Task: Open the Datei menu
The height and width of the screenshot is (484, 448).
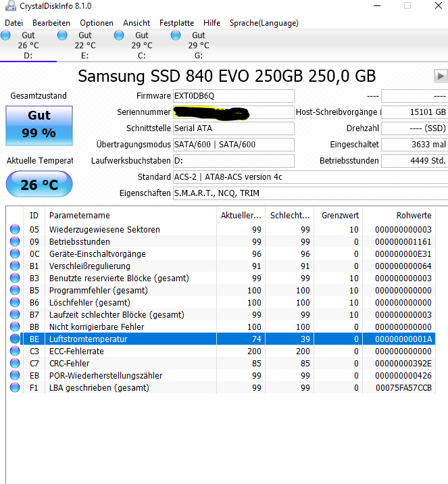Action: (14, 23)
